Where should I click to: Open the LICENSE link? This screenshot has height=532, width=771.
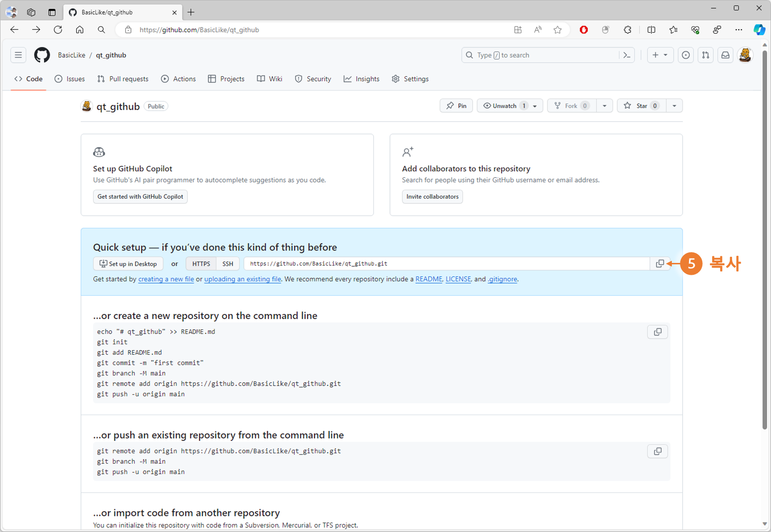[458, 279]
